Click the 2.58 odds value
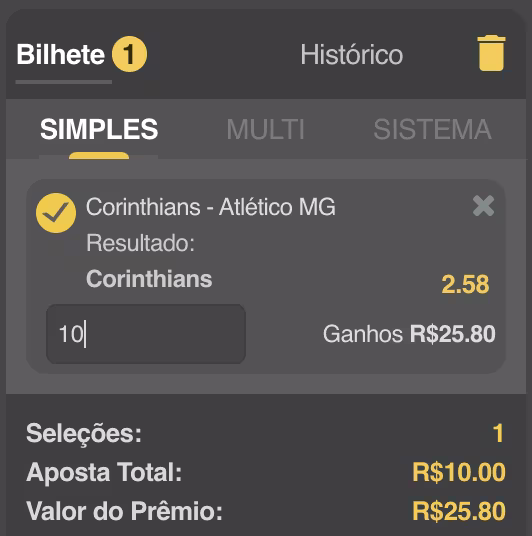Image resolution: width=532 pixels, height=536 pixels. point(465,284)
